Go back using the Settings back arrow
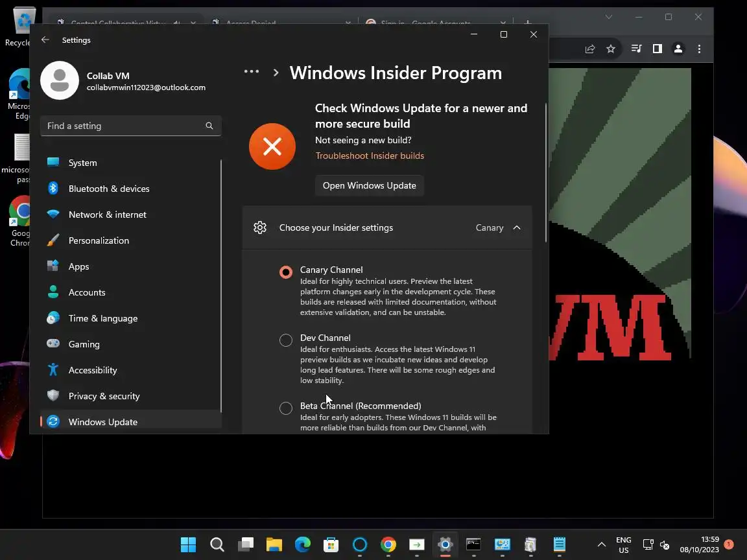 45,40
